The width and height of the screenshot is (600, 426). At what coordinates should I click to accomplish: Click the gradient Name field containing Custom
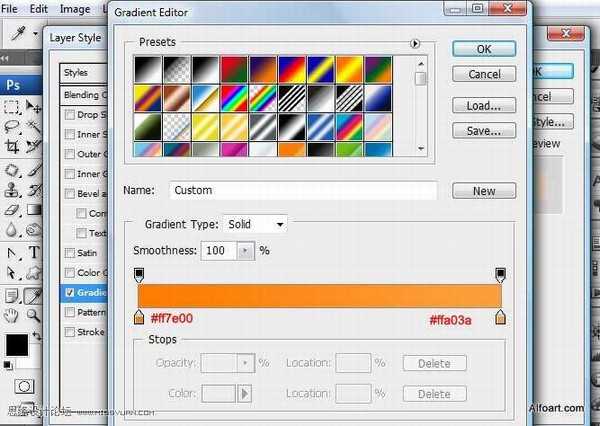pyautogui.click(x=303, y=191)
